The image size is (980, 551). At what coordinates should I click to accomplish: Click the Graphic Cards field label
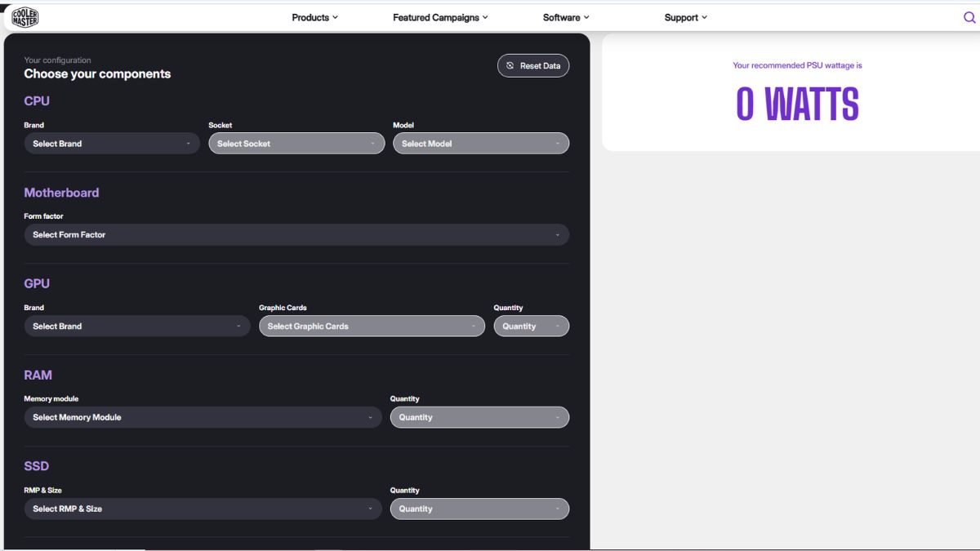click(x=283, y=308)
